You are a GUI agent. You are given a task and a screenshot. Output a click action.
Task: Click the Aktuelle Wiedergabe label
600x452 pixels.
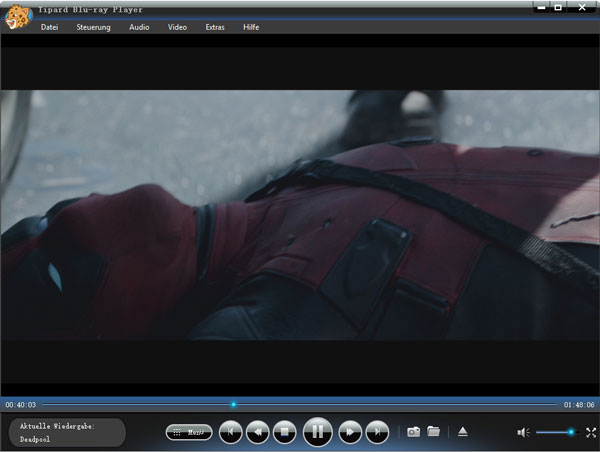tap(57, 426)
